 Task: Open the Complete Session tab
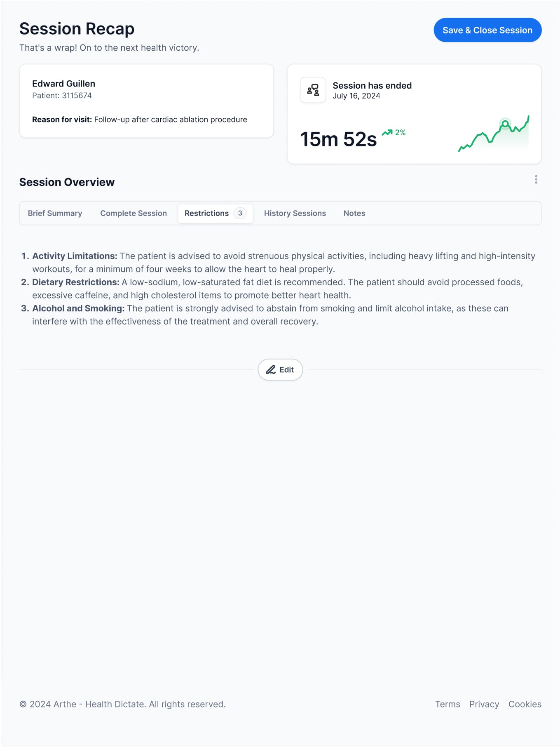134,213
